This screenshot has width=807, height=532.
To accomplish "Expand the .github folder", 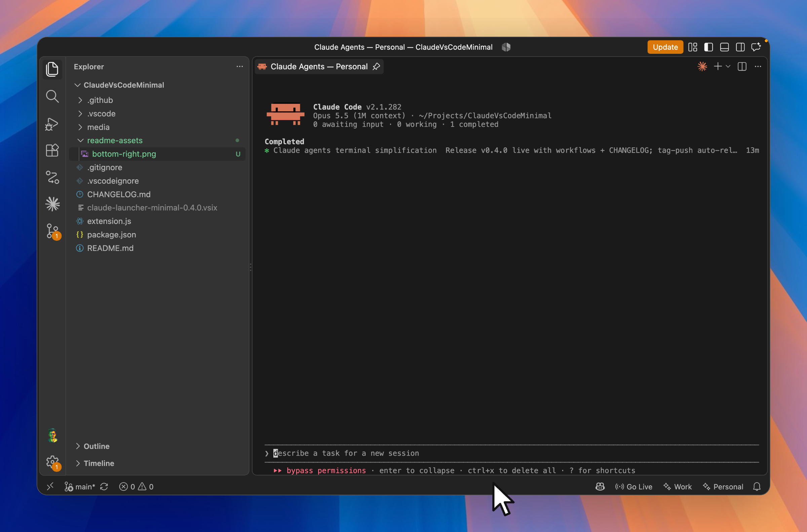I will 80,100.
